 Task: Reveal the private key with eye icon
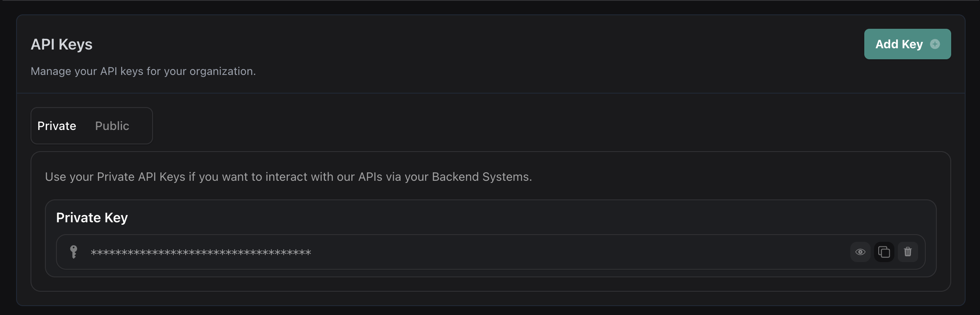(860, 252)
